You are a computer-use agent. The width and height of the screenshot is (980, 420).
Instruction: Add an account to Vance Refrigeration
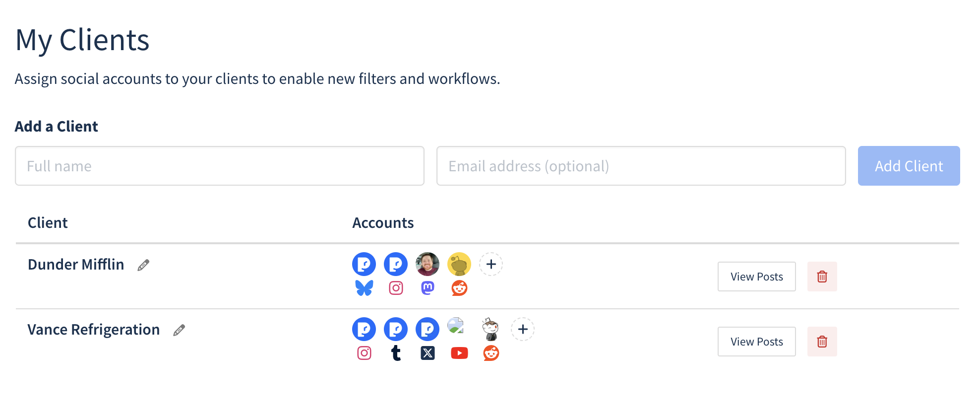(523, 329)
